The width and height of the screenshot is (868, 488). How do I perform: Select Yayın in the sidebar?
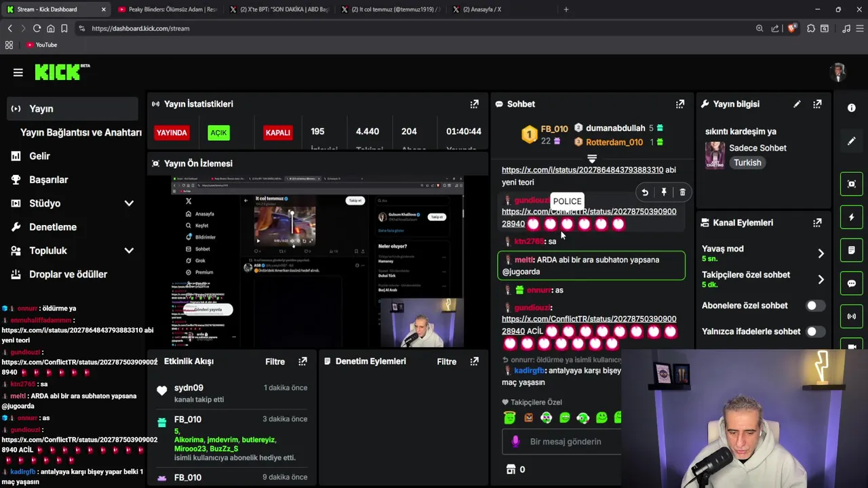73,108
